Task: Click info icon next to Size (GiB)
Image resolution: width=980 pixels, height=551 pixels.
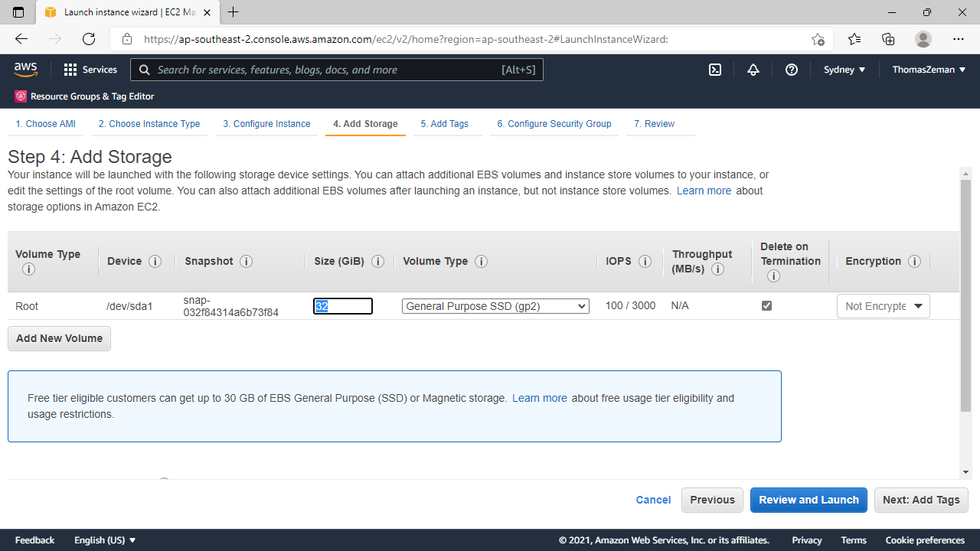Action: (x=377, y=261)
